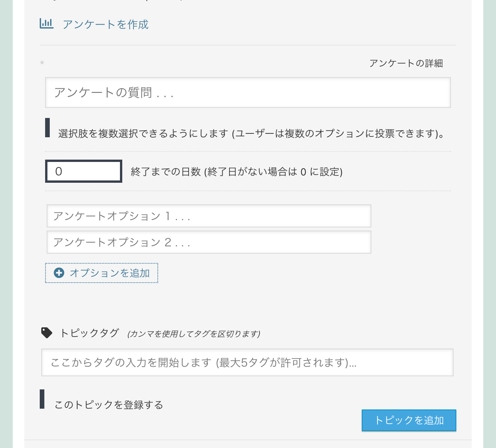Screen dimensions: 496x448
Task: Click the このトピックを登録する label text
Action: pos(109,405)
